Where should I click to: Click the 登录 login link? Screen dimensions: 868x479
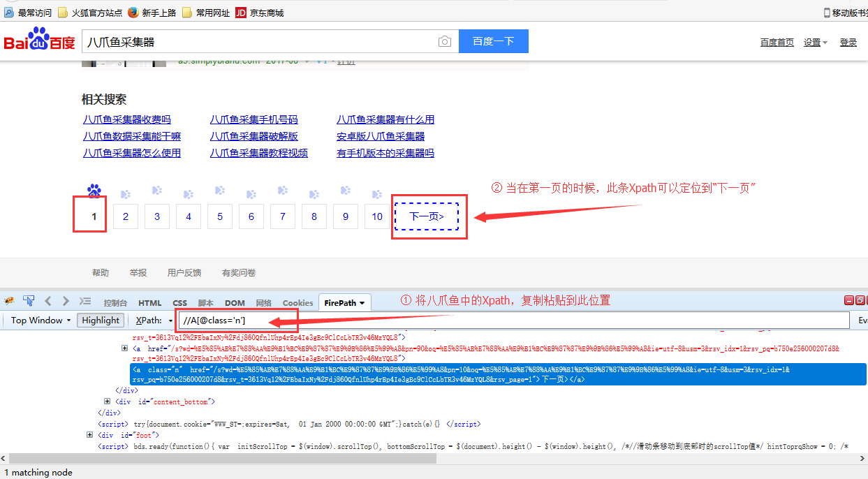coord(848,43)
